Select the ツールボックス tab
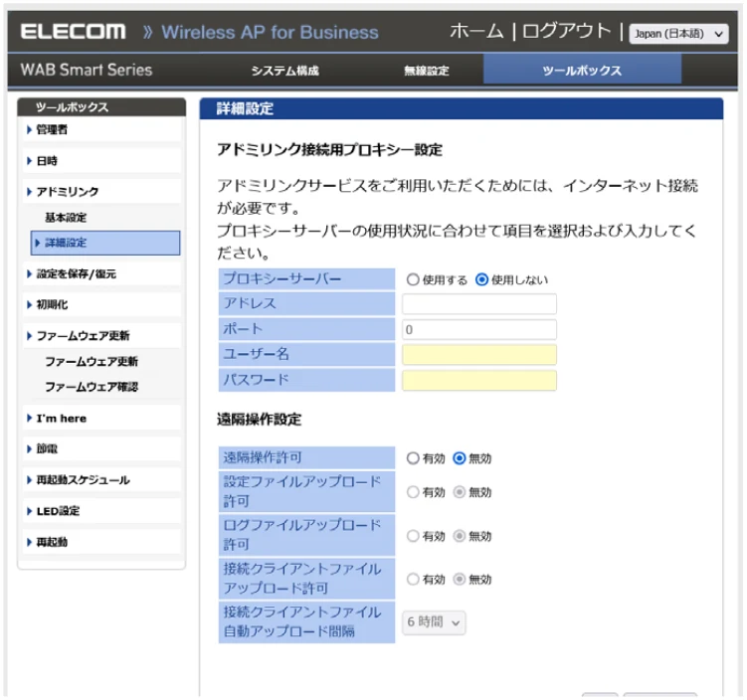The height and width of the screenshot is (700, 747). tap(582, 70)
